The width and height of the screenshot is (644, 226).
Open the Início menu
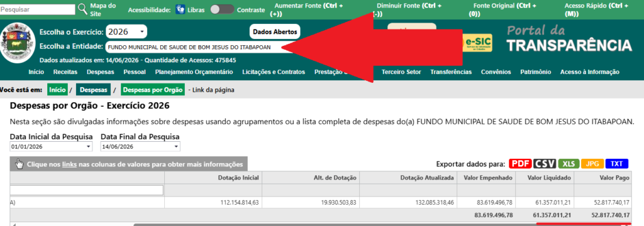[x=36, y=72]
